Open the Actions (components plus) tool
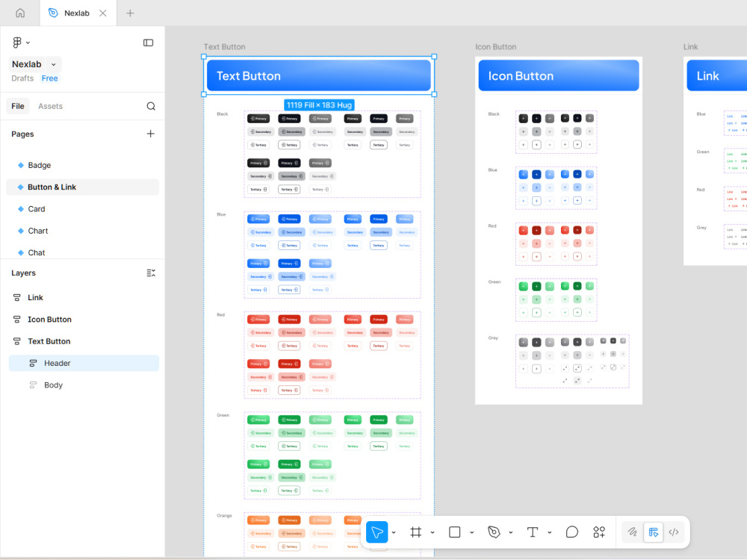 (x=599, y=532)
